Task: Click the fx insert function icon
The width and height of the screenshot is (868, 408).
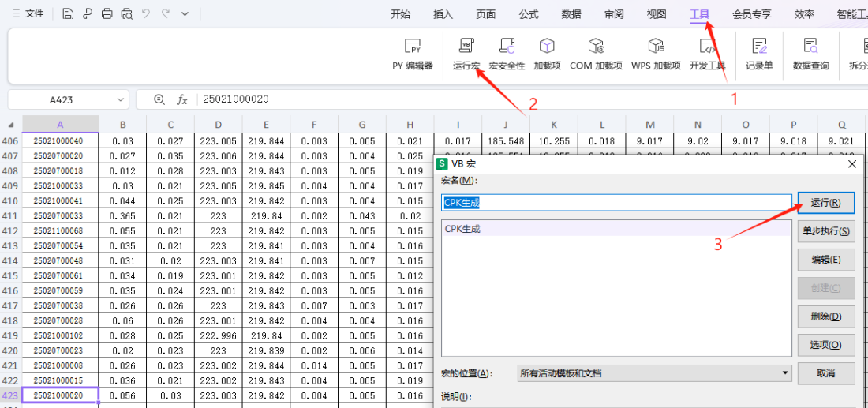Action: tap(182, 99)
